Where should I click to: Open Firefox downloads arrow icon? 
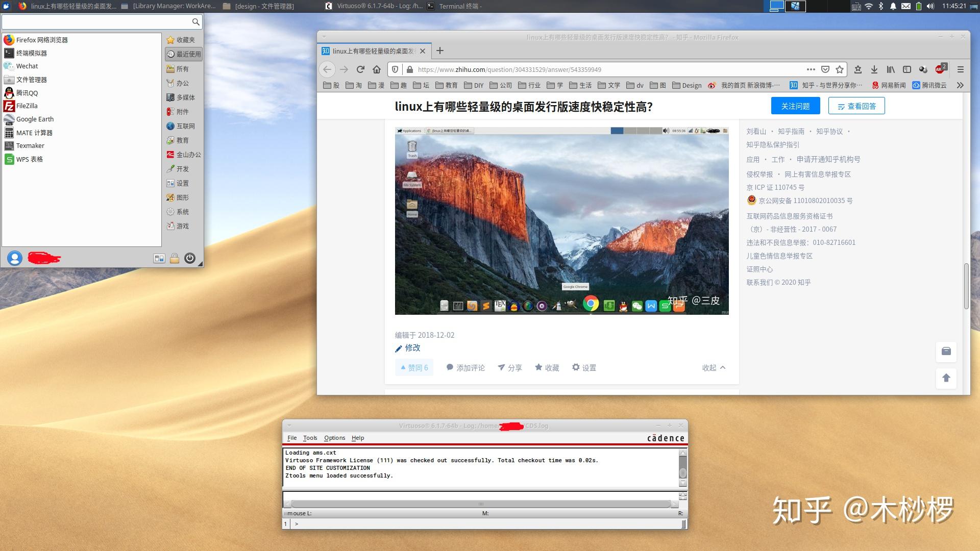click(x=874, y=69)
